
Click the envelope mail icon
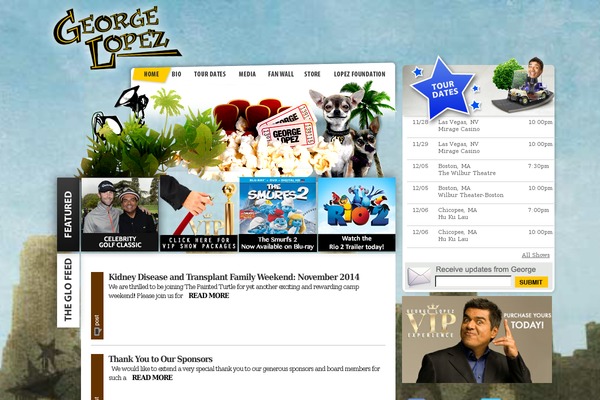[419, 277]
